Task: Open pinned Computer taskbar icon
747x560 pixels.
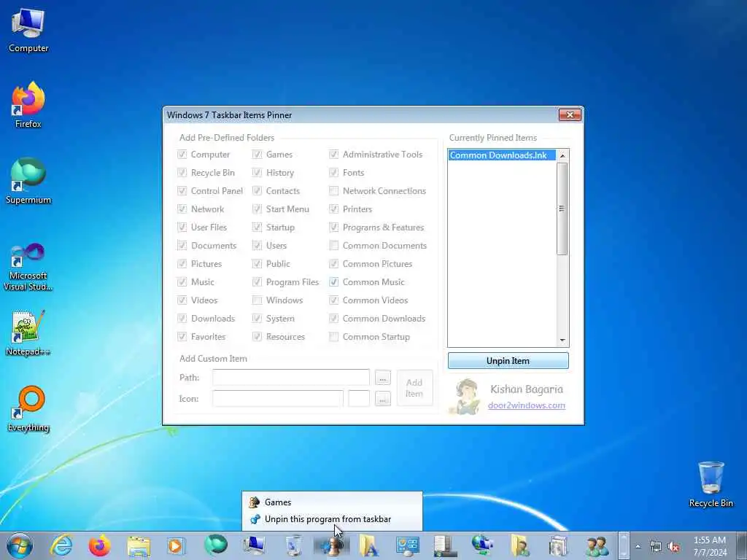Action: [x=254, y=545]
